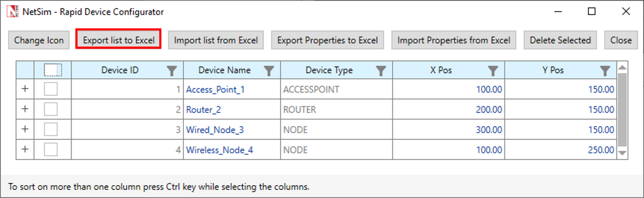Check the box for Wireless_Node_4 row

click(x=51, y=150)
